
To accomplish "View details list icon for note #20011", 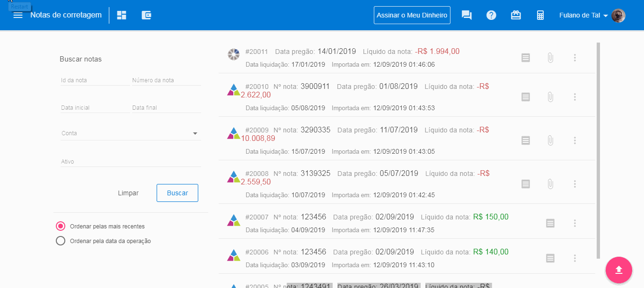I will (x=525, y=58).
